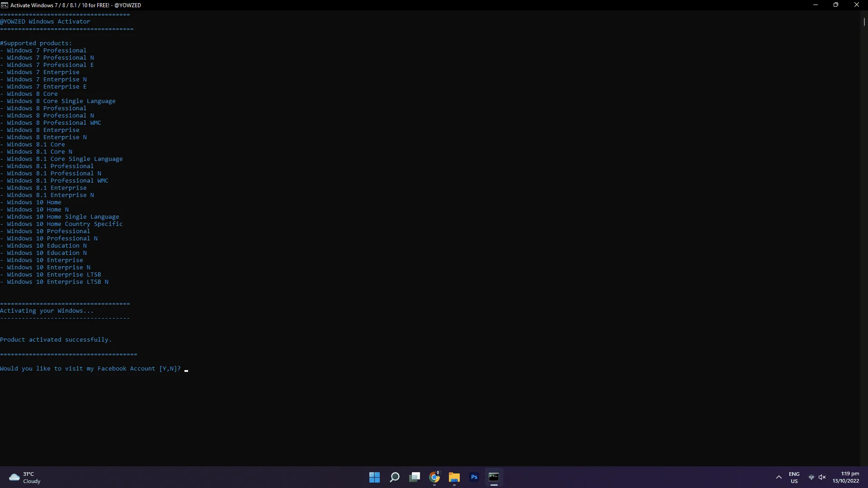The height and width of the screenshot is (488, 868).
Task: Open the clock and date flyout
Action: pos(846,478)
